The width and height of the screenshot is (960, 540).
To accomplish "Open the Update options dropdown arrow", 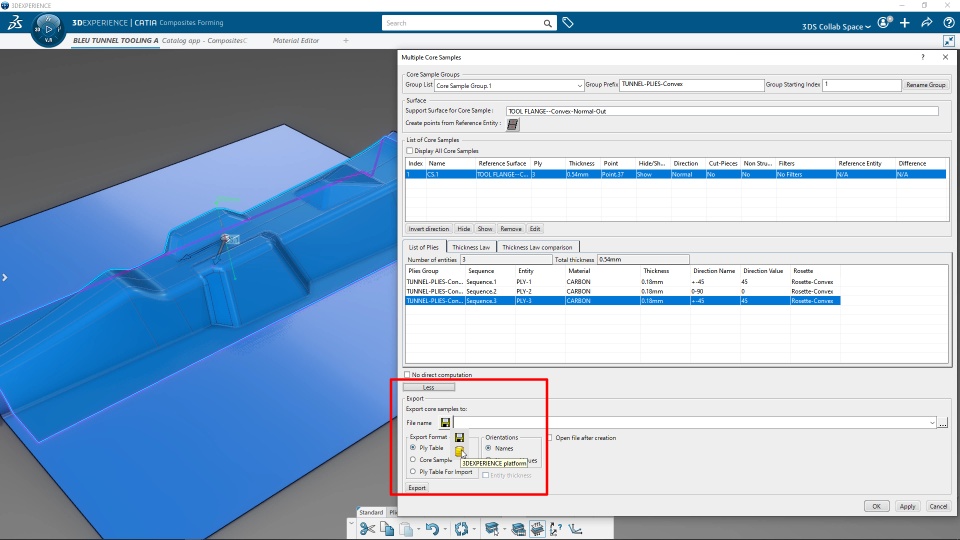I will (474, 529).
